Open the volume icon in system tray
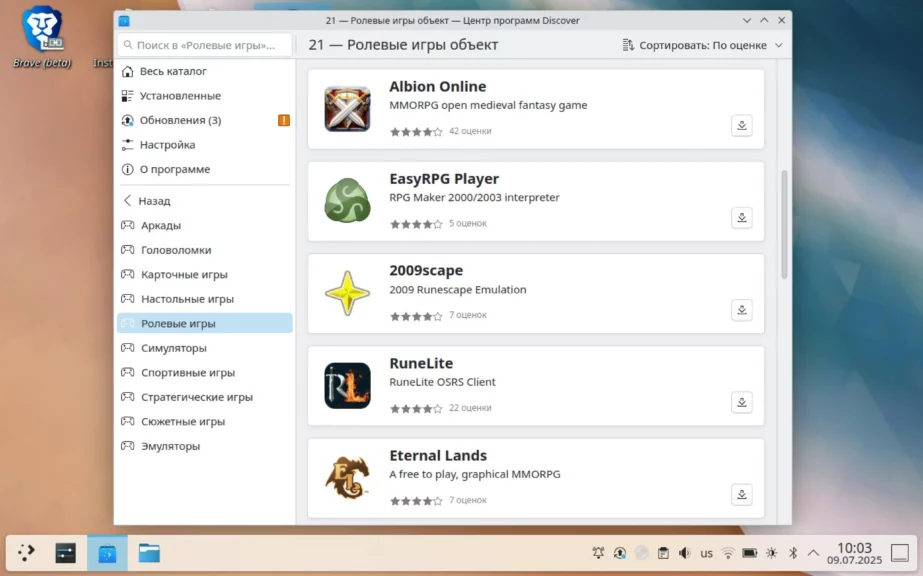This screenshot has height=576, width=923. click(685, 553)
